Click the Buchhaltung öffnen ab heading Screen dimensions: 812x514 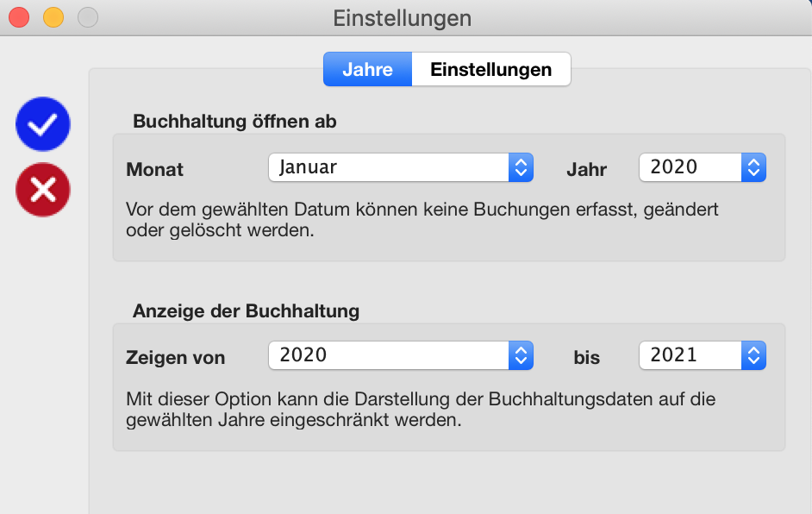[x=234, y=122]
